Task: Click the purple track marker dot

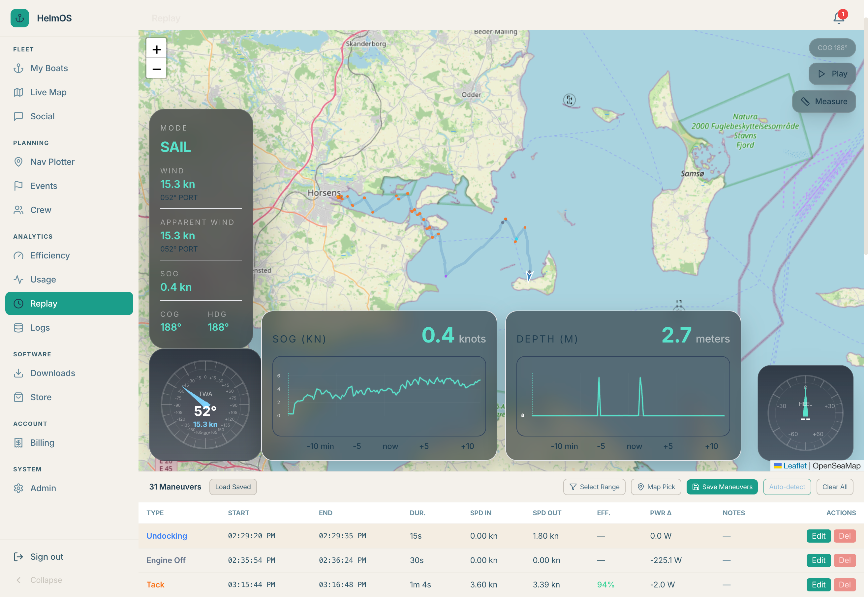Action: (446, 277)
